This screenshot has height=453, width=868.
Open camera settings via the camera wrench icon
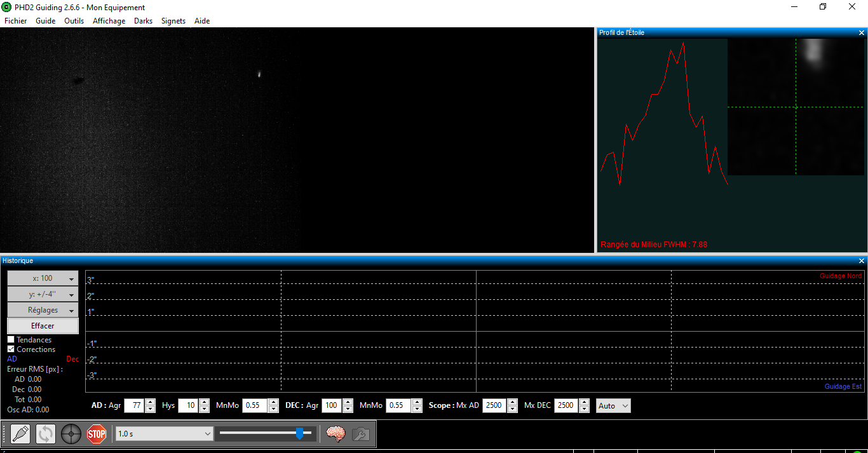tap(361, 434)
